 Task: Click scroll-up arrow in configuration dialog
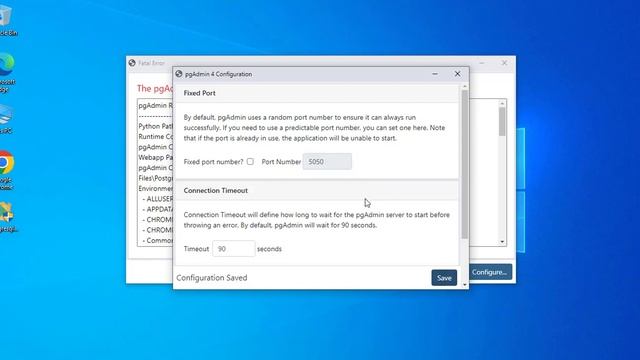tap(464, 87)
